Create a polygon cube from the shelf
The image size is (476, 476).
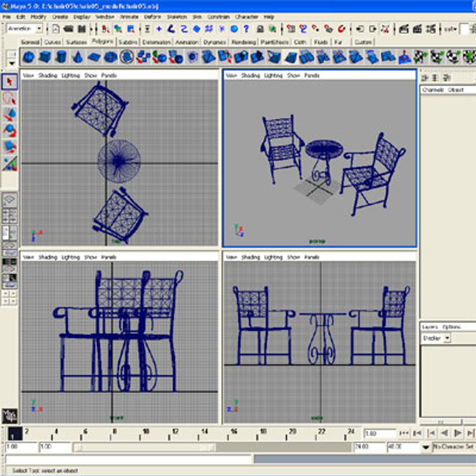tap(45, 57)
